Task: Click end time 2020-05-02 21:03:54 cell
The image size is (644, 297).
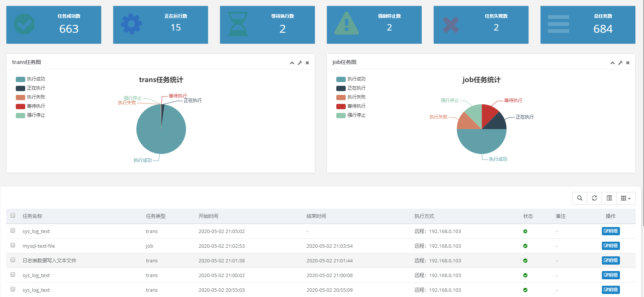Action: (x=330, y=246)
